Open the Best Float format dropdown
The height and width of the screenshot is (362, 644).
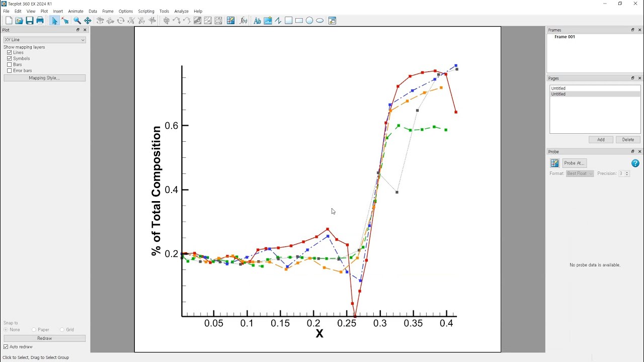580,173
